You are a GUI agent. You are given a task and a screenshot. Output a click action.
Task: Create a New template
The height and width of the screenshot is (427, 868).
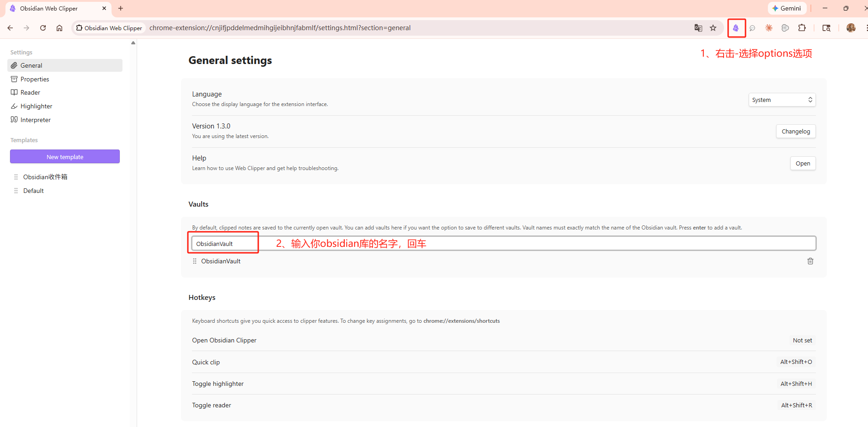point(65,156)
